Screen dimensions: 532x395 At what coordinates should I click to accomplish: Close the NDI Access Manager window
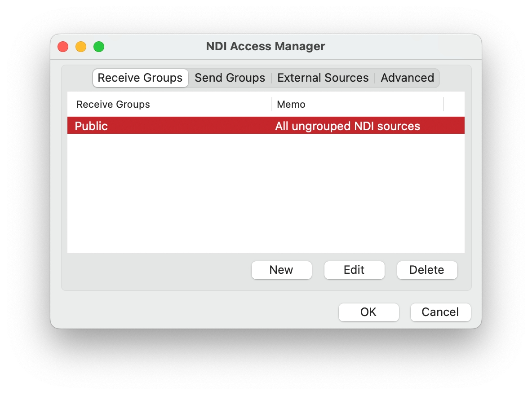[x=63, y=47]
